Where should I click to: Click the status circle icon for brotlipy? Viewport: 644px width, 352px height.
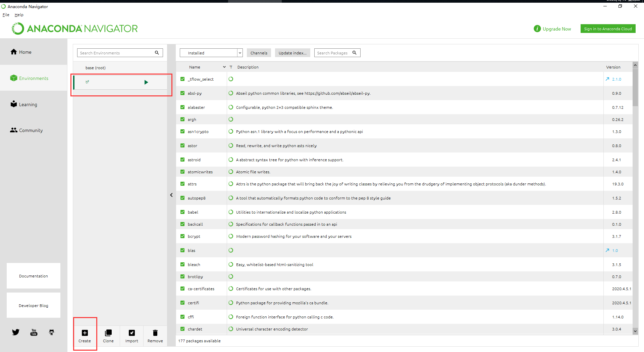[x=231, y=276]
